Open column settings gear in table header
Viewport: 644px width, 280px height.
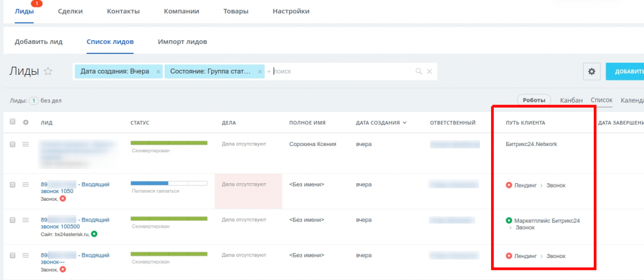(26, 123)
